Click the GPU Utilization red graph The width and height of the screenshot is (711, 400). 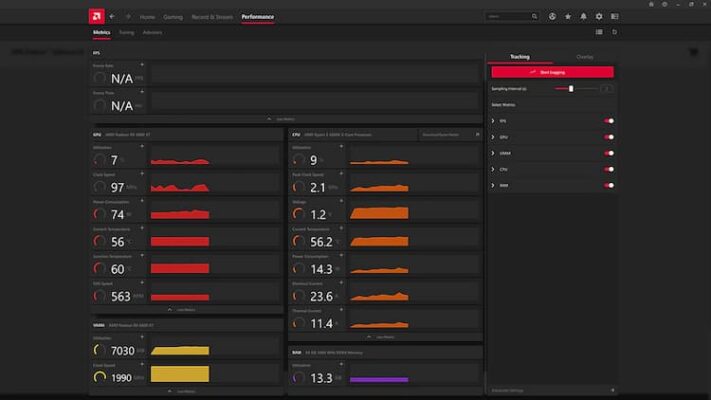[x=180, y=161]
